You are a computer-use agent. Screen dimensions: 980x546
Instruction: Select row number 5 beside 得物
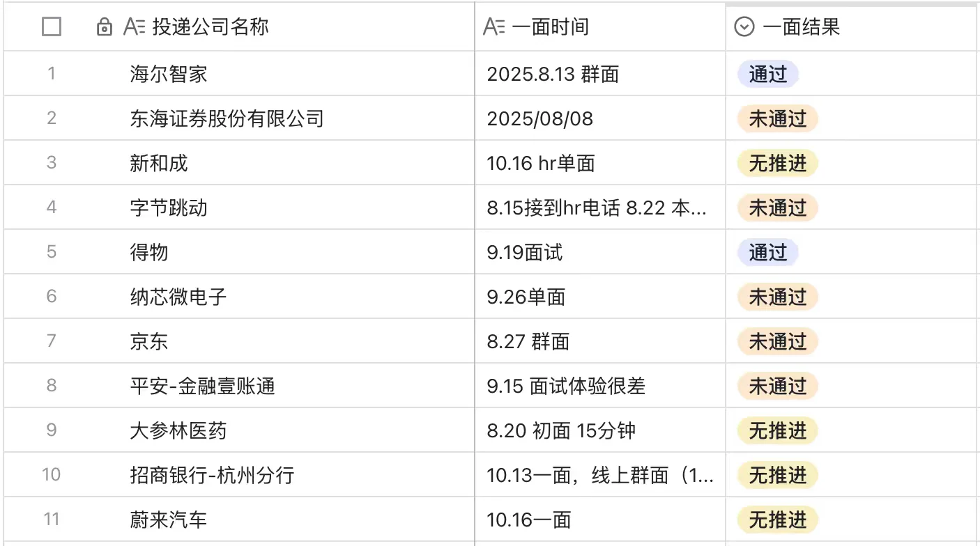coord(52,252)
